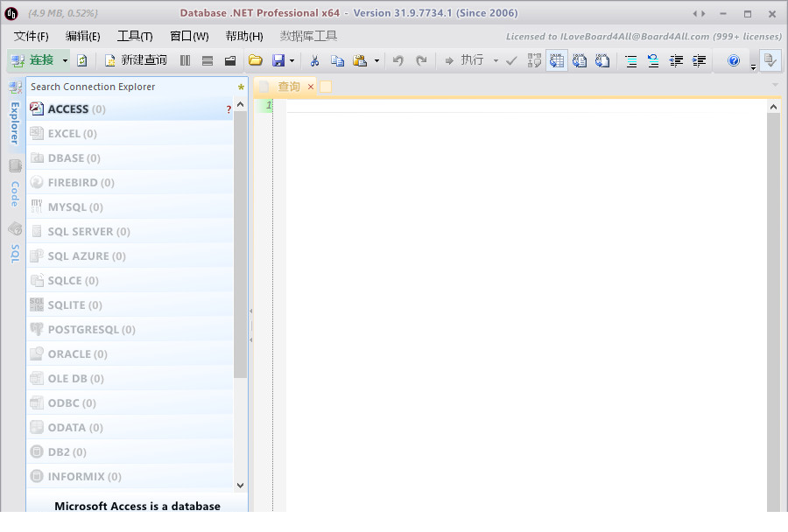788x532 pixels.
Task: Click the red question mark beside ACCESS
Action: point(229,109)
